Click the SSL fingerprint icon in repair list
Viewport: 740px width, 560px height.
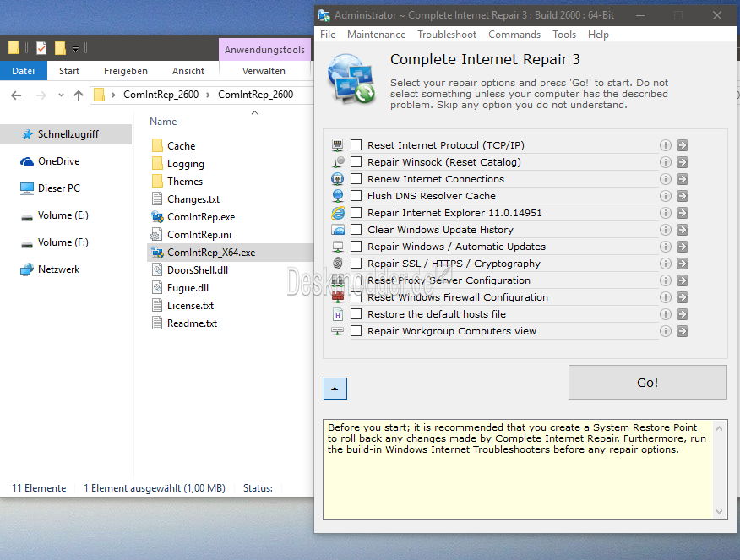click(x=338, y=264)
